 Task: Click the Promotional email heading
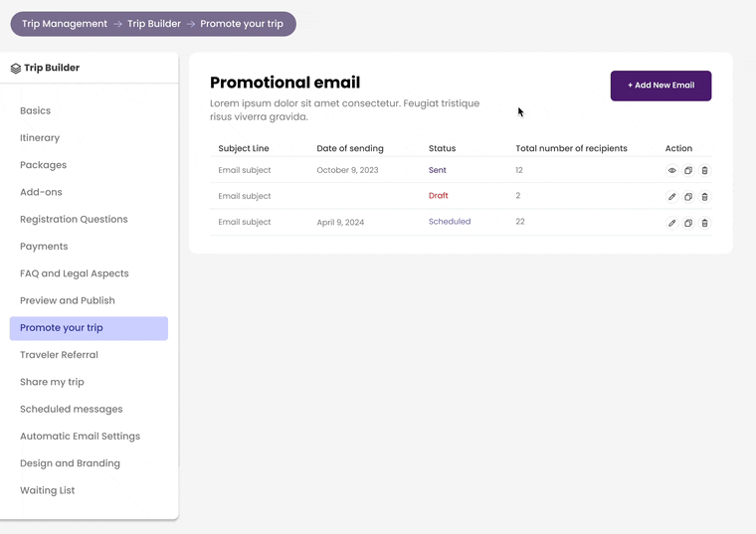coord(284,83)
